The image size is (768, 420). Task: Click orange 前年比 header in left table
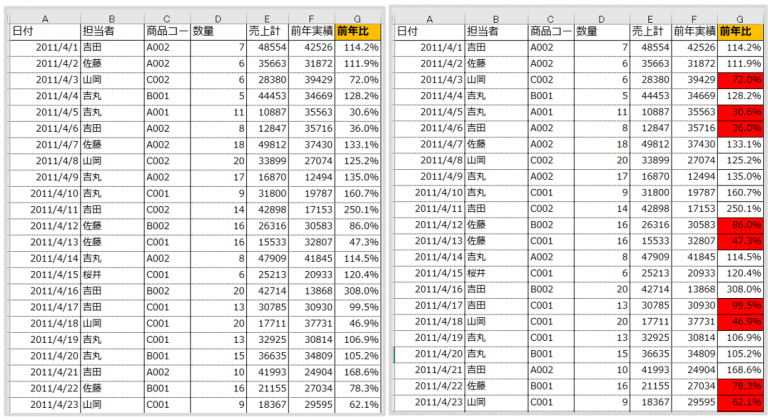click(x=358, y=31)
